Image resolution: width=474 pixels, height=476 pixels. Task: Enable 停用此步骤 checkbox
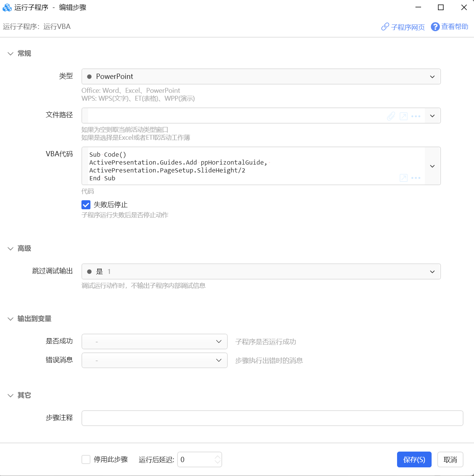click(x=86, y=459)
